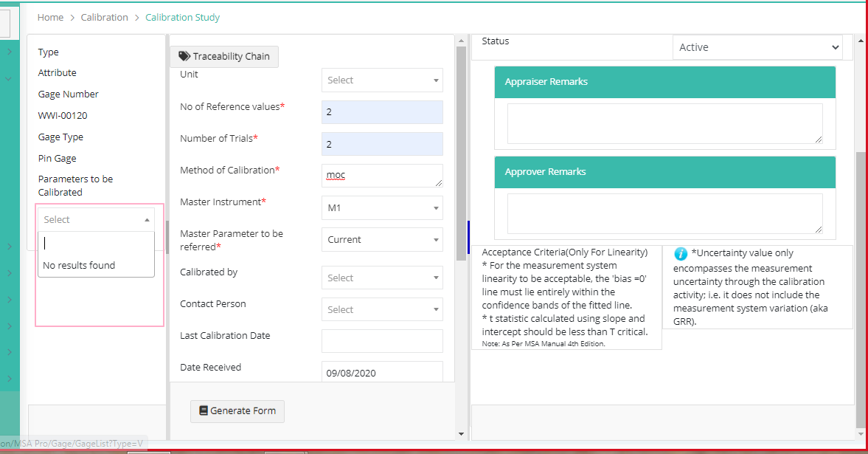The image size is (868, 454).
Task: Click Calibration Study breadcrumb
Action: click(183, 17)
